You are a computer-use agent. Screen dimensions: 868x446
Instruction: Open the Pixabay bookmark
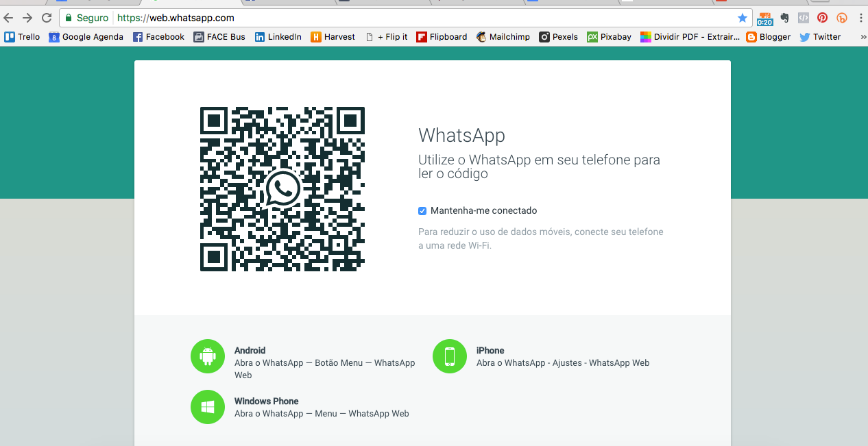[x=609, y=37]
